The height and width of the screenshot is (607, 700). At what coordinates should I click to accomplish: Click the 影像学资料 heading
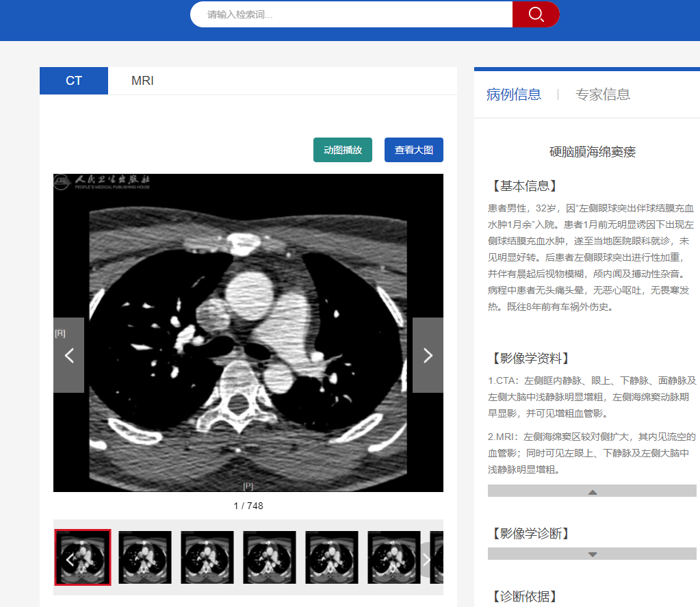[x=530, y=358]
